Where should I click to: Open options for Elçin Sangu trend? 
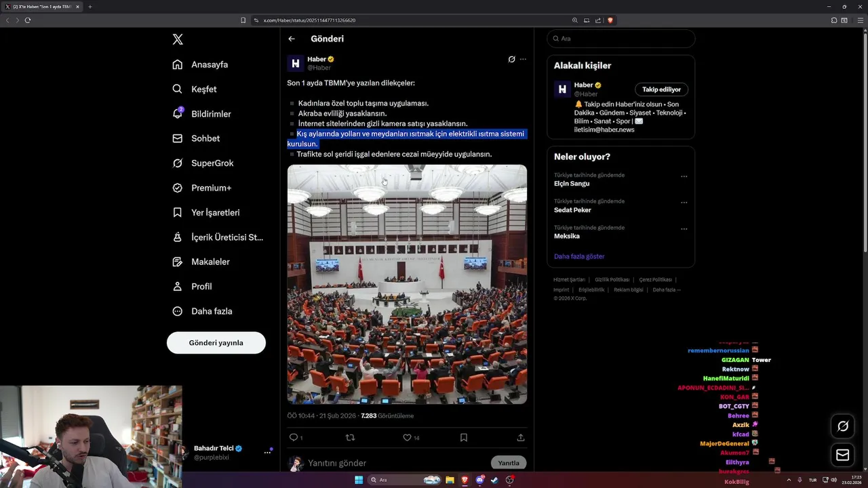684,176
